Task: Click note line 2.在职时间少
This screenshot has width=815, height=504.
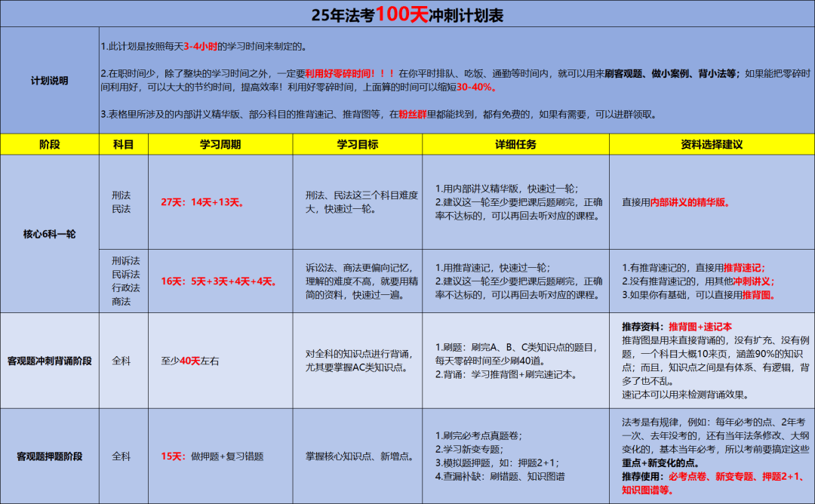Action: [456, 80]
